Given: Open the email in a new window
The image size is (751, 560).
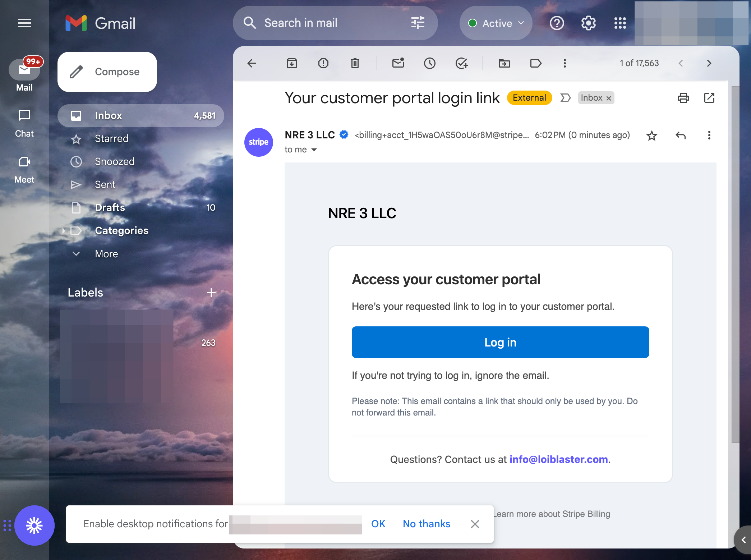Looking at the screenshot, I should (x=709, y=98).
